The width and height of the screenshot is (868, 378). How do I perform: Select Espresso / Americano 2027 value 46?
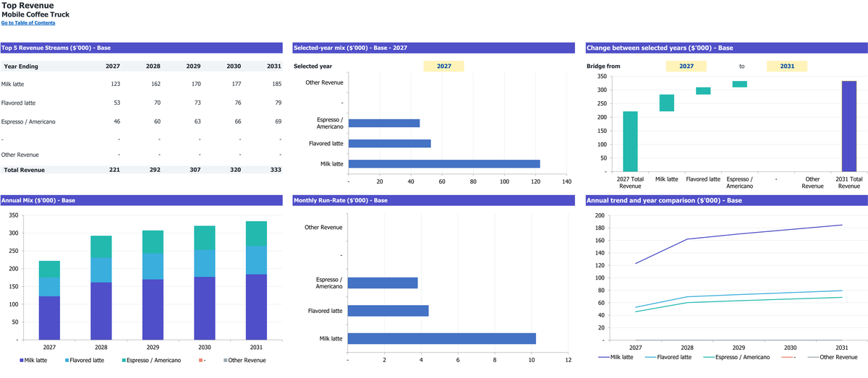click(116, 121)
